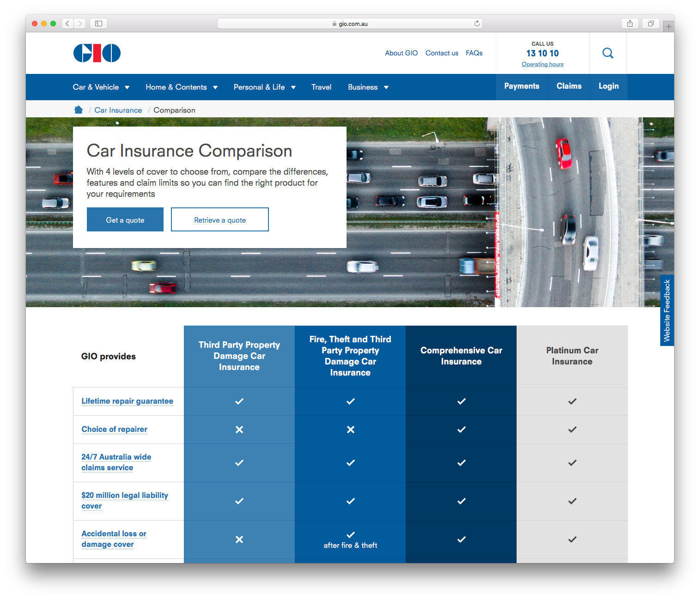Image resolution: width=700 pixels, height=600 pixels.
Task: Click the Platinum Lifetime repair guarantee checkmark
Action: tap(572, 401)
